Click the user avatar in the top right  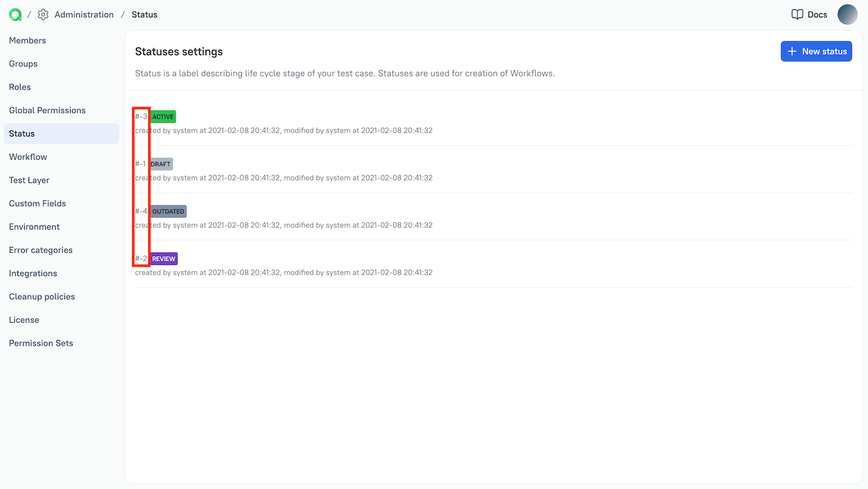[847, 14]
